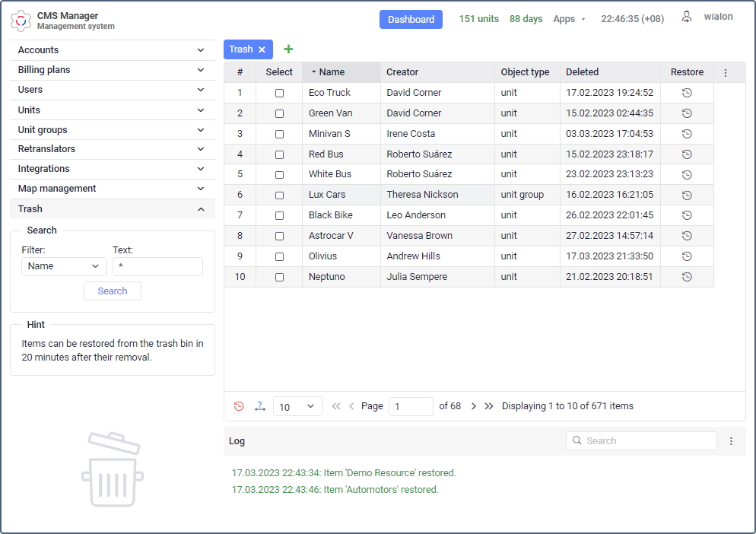
Task: Click the Dashboard button
Action: [411, 19]
